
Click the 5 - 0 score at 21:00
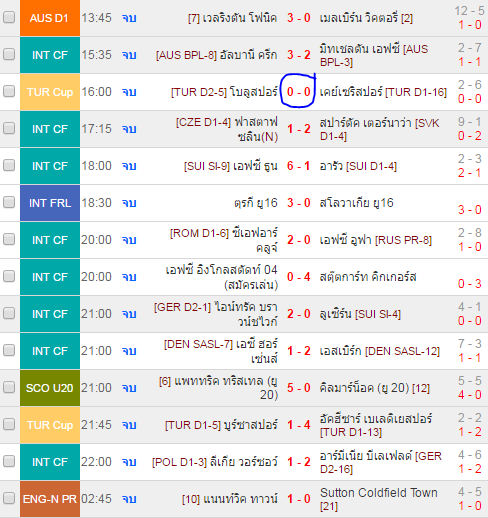pyautogui.click(x=299, y=388)
